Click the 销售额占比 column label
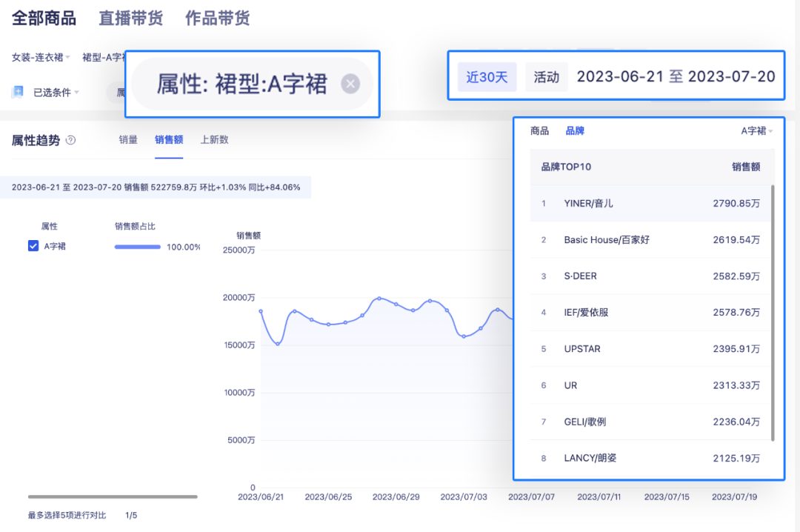This screenshot has height=532, width=800. (135, 226)
